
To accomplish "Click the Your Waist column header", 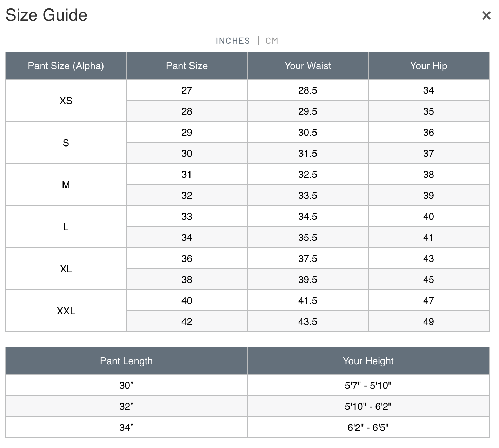I will point(308,66).
